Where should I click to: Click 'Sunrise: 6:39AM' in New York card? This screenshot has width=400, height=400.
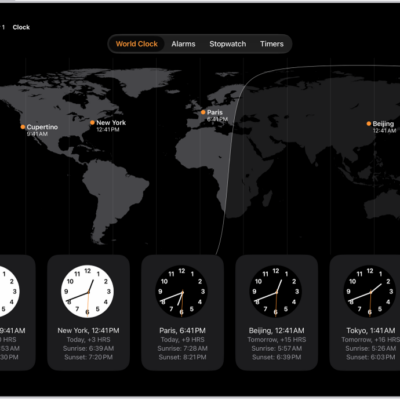pos(88,348)
